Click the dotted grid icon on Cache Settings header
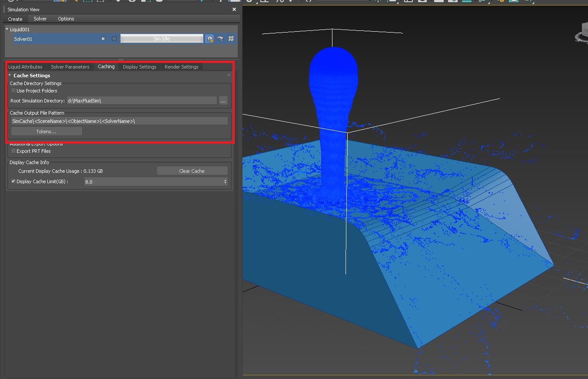The width and height of the screenshot is (588, 379). click(x=228, y=76)
